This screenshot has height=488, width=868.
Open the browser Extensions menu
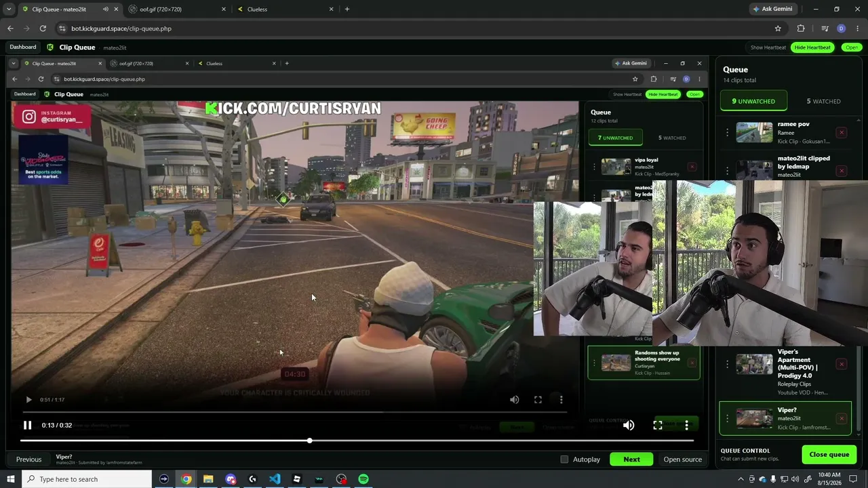pos(801,28)
